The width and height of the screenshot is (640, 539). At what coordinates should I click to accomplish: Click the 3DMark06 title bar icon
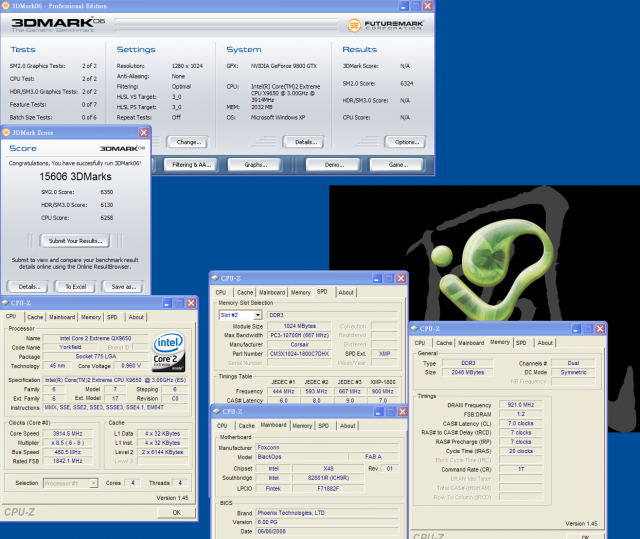(6, 6)
